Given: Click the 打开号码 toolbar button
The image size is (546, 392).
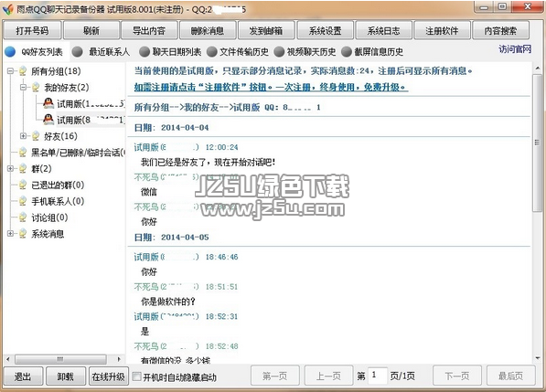Looking at the screenshot, I should (32, 30).
